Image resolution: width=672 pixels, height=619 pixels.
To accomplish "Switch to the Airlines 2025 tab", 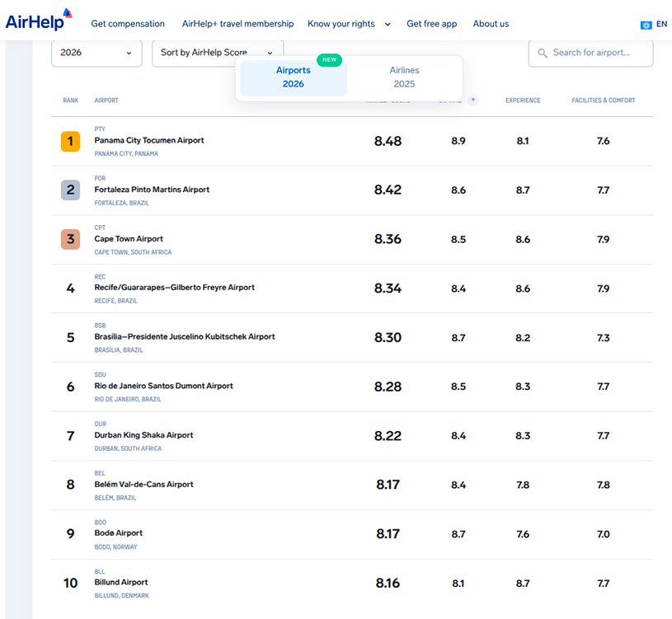I will [404, 77].
